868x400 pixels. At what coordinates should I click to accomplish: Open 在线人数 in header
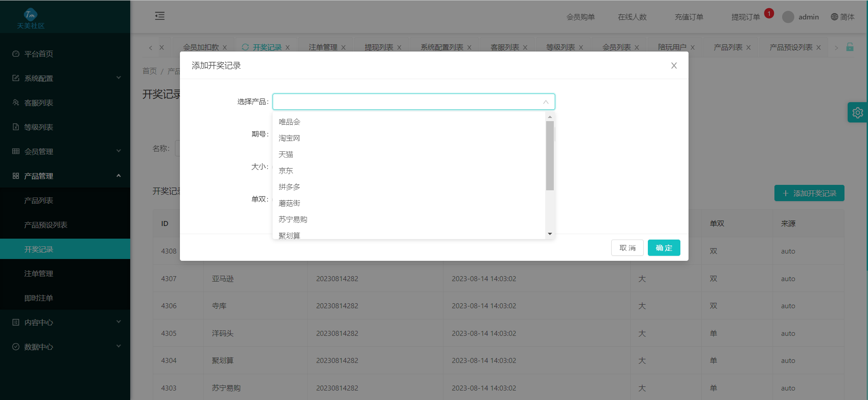(632, 17)
